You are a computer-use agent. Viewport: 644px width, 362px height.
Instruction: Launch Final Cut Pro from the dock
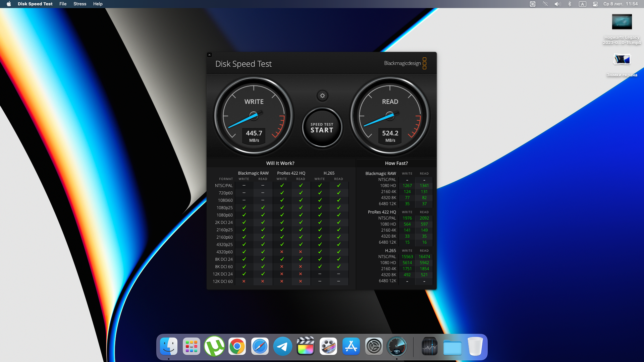click(306, 346)
